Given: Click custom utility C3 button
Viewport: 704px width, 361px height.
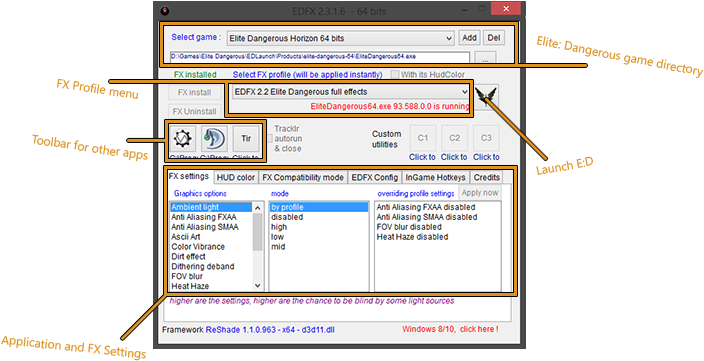Looking at the screenshot, I should tap(486, 138).
